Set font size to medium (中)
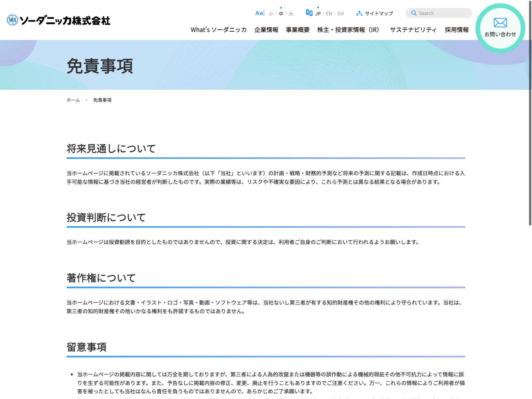 [x=281, y=14]
